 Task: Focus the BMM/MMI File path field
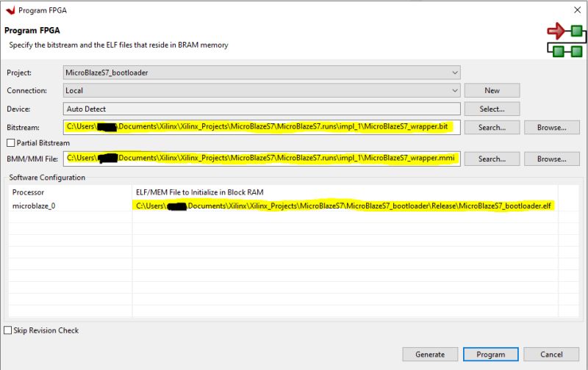262,159
